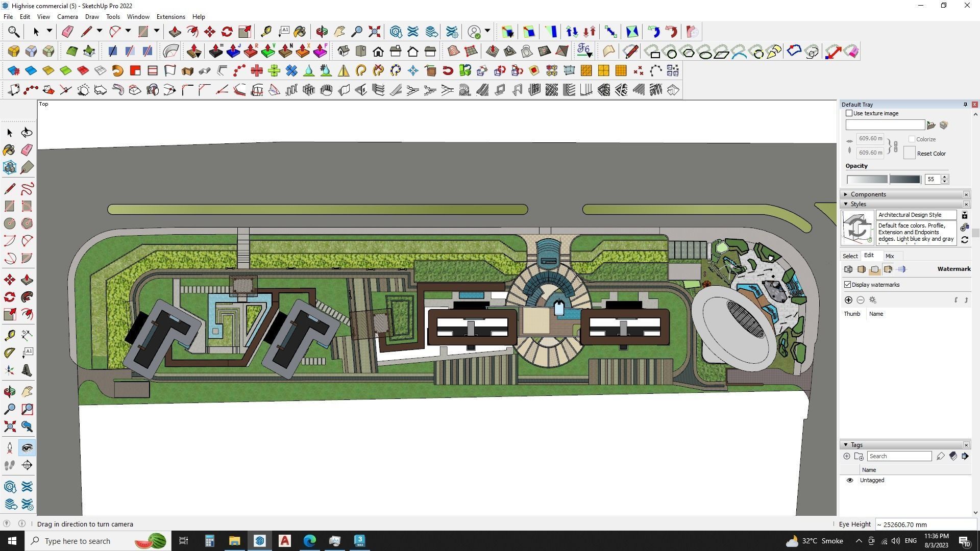Collapse the Tags panel
The height and width of the screenshot is (551, 980).
(846, 445)
